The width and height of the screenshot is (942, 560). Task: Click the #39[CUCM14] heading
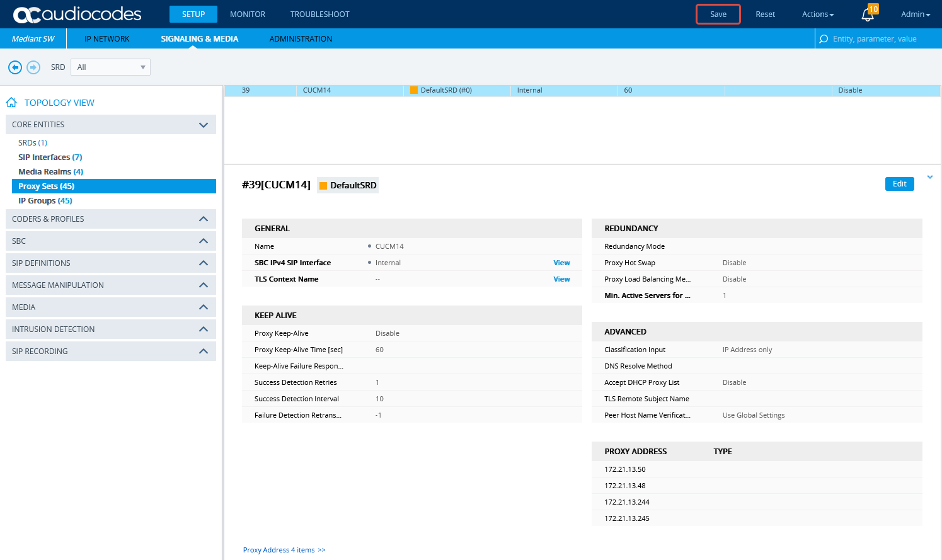click(x=276, y=185)
